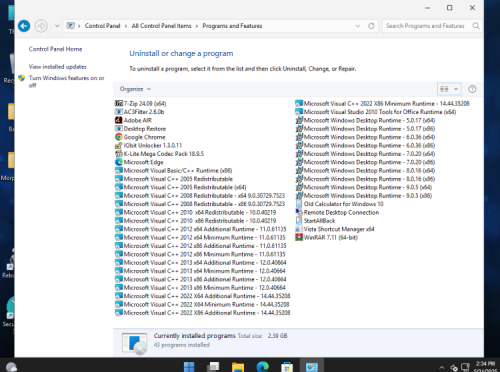
Task: Click the Google Chrome icon in list
Action: pos(119,137)
